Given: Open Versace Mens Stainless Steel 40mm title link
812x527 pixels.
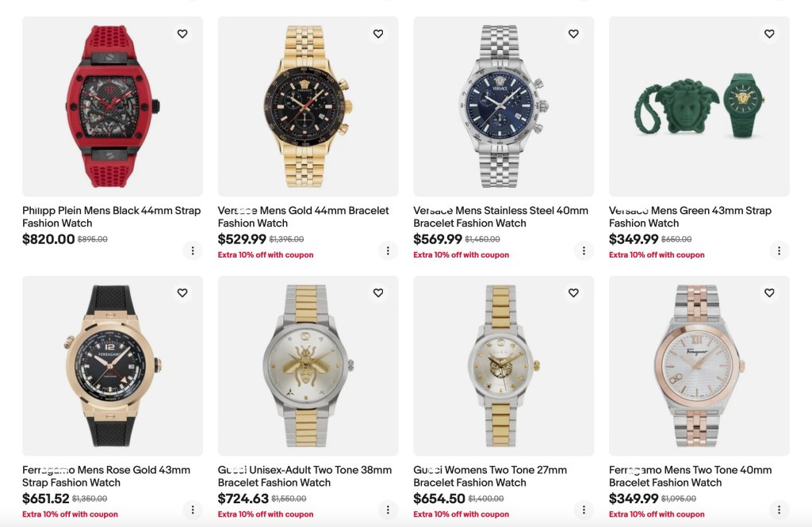Looking at the screenshot, I should (x=500, y=216).
